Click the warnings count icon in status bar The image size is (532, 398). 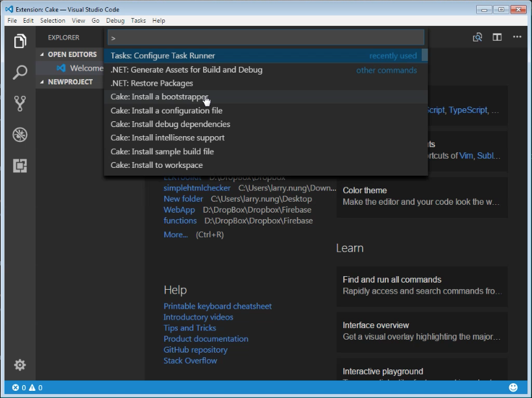coord(32,388)
